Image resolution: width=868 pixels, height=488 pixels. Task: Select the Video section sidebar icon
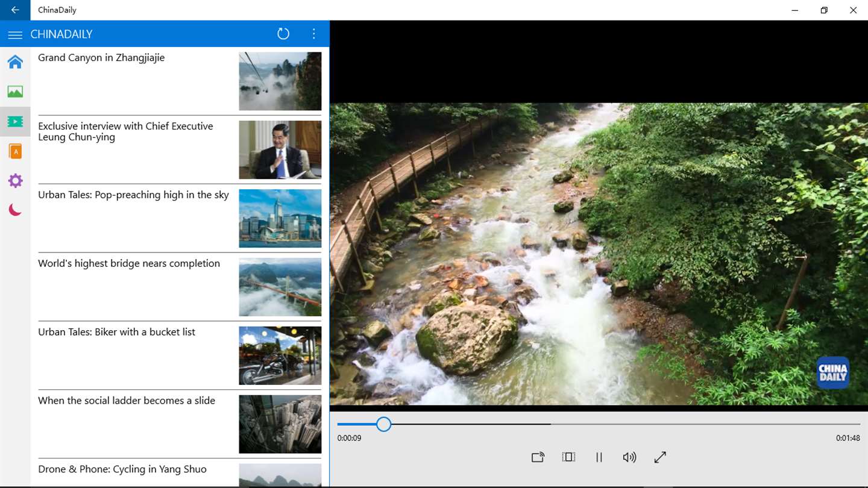pyautogui.click(x=15, y=122)
